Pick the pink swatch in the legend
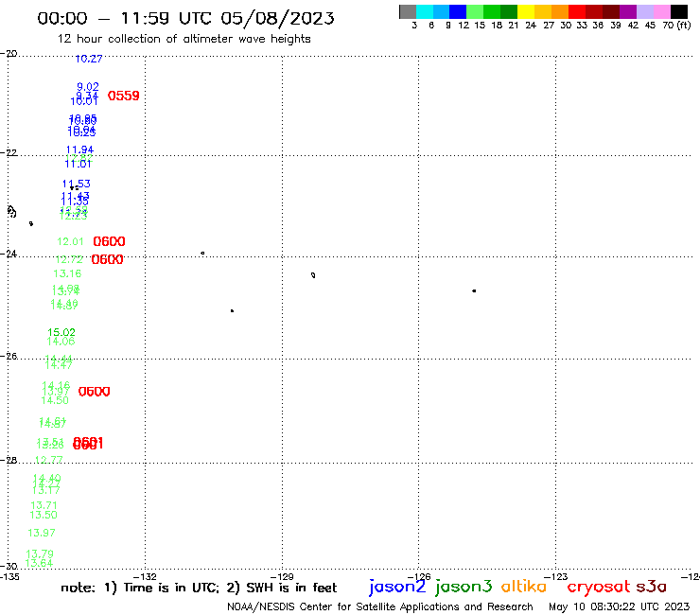The height and width of the screenshot is (615, 700). [662, 11]
